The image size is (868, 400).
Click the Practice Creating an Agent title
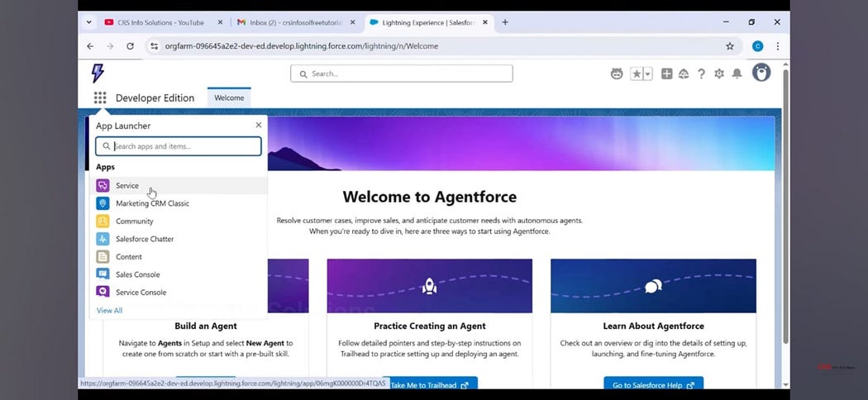coord(430,326)
